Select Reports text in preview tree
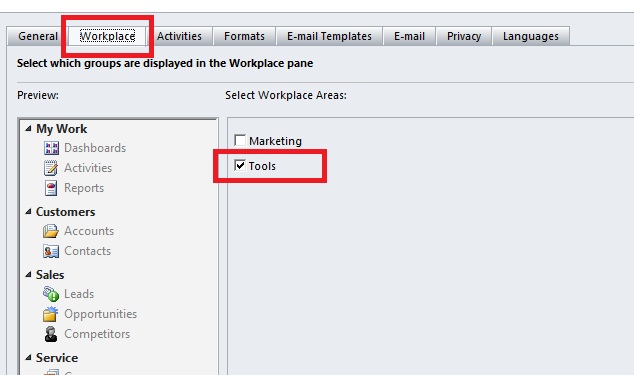Viewport: 634px width, 375px height. (84, 188)
